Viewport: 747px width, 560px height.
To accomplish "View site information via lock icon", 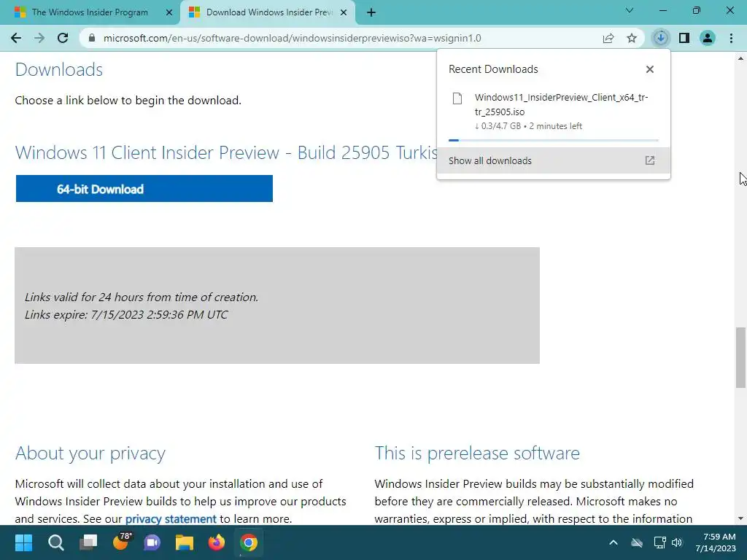I will coord(92,38).
